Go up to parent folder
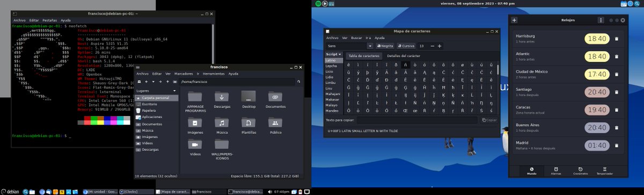The height and width of the screenshot is (195, 644). click(x=167, y=82)
